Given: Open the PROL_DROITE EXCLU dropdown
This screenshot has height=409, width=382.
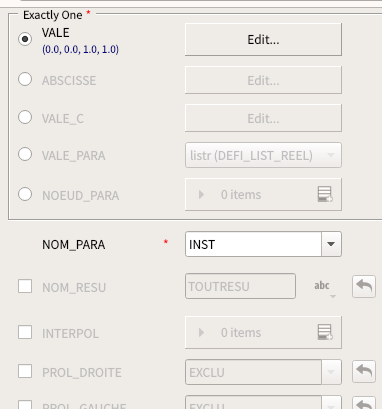Looking at the screenshot, I should (x=263, y=372).
